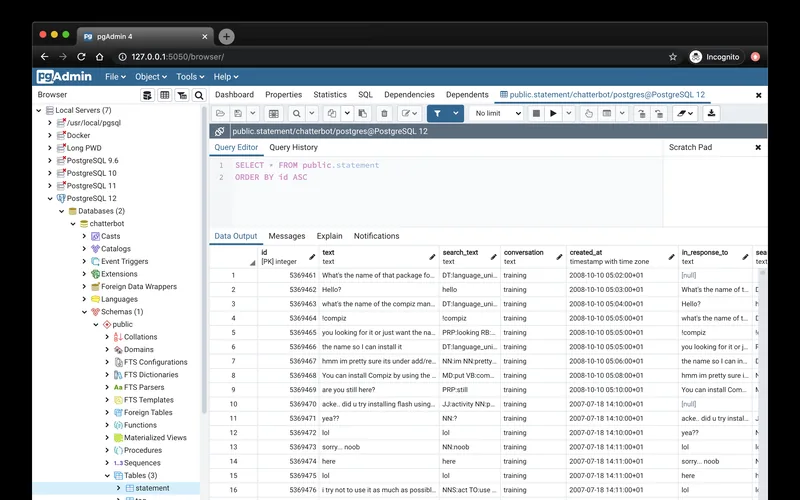This screenshot has height=500, width=800.
Task: Switch to the Statistics tab
Action: pyautogui.click(x=330, y=95)
